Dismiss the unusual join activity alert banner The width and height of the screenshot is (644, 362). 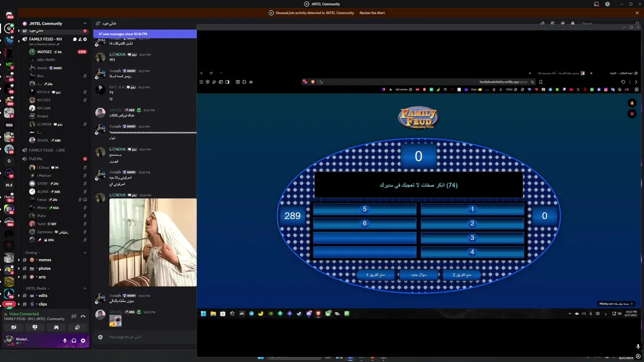click(x=637, y=13)
